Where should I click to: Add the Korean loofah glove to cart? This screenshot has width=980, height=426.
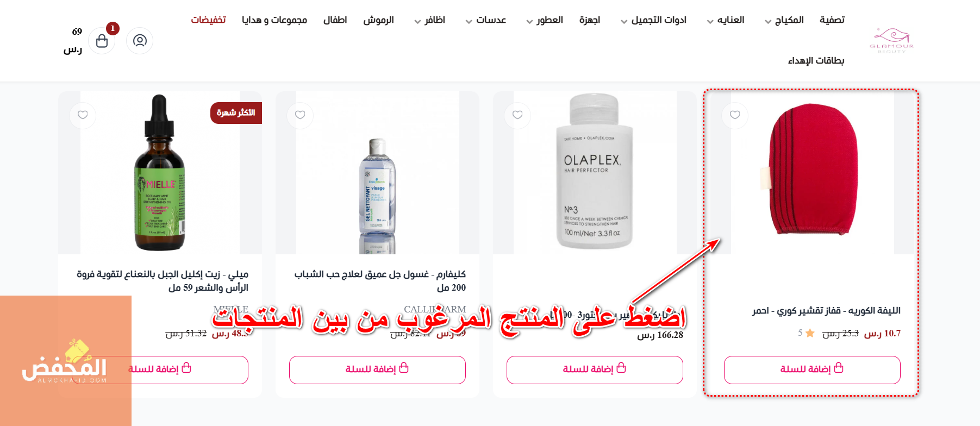(x=812, y=370)
